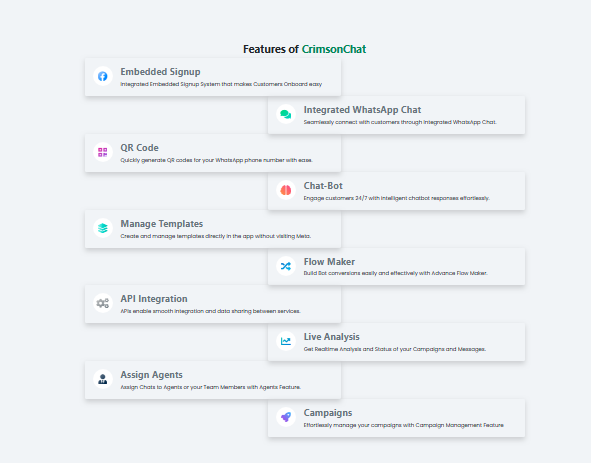The image size is (591, 470).
Task: Click the Facebook icon beside Embedded Signup
Action: [103, 76]
